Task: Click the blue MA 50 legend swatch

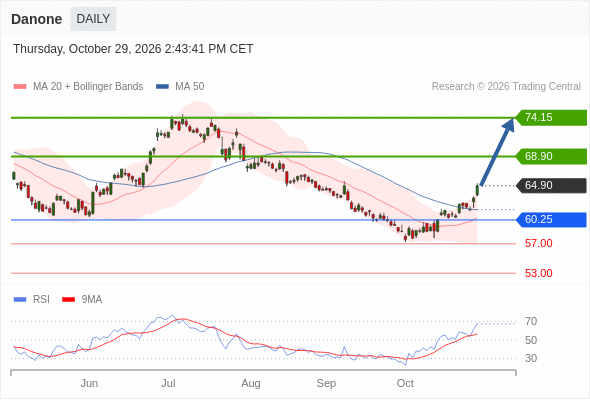Action: [x=162, y=87]
